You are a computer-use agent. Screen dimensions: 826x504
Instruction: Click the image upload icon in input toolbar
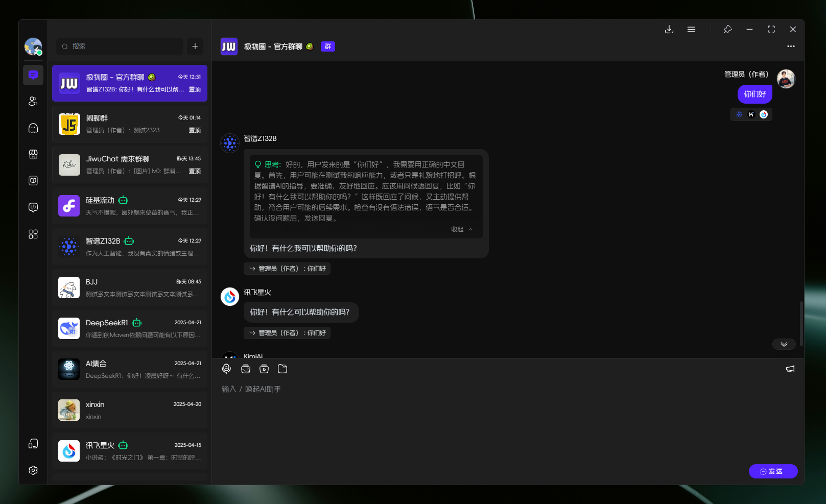click(246, 369)
